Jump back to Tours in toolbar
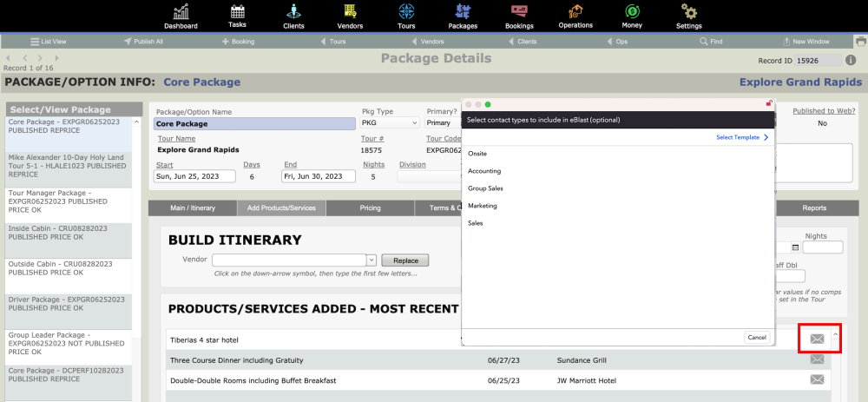The height and width of the screenshot is (402, 868). (x=333, y=42)
